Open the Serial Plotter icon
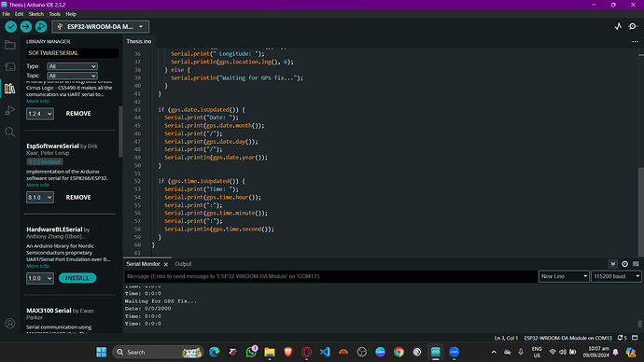 pos(618,27)
